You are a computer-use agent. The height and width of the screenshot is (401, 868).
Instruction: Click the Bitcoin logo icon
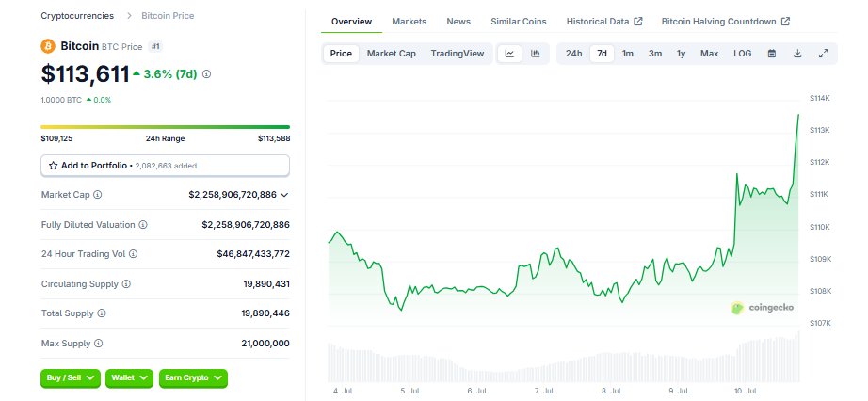tap(48, 46)
